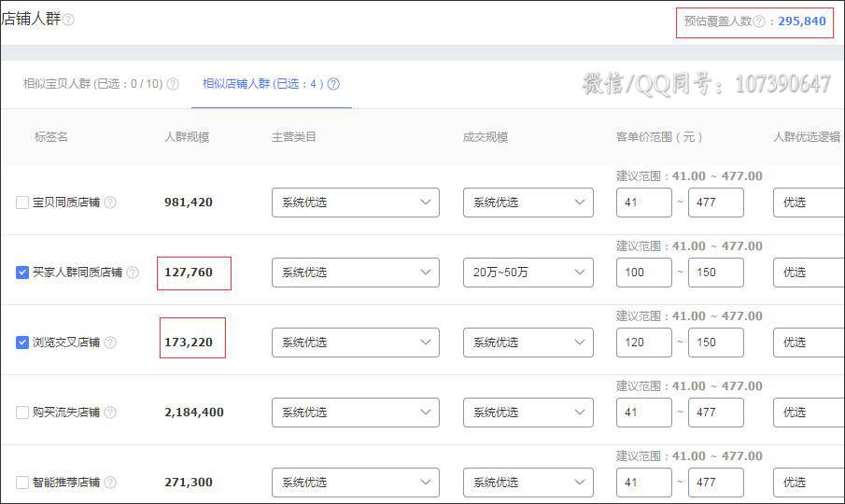Edit maximum price 150 for 买家人群同质店铺
Viewport: 845px width, 504px height.
[x=715, y=273]
